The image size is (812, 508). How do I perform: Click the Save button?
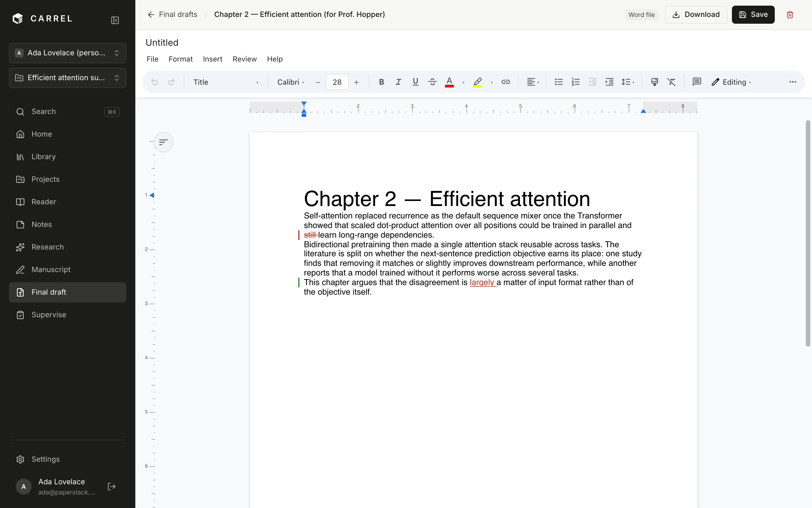(x=753, y=15)
